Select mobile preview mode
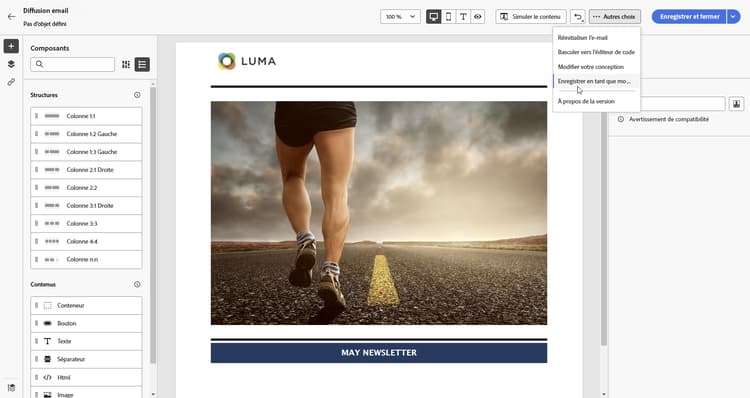Image resolution: width=750 pixels, height=398 pixels. [448, 17]
